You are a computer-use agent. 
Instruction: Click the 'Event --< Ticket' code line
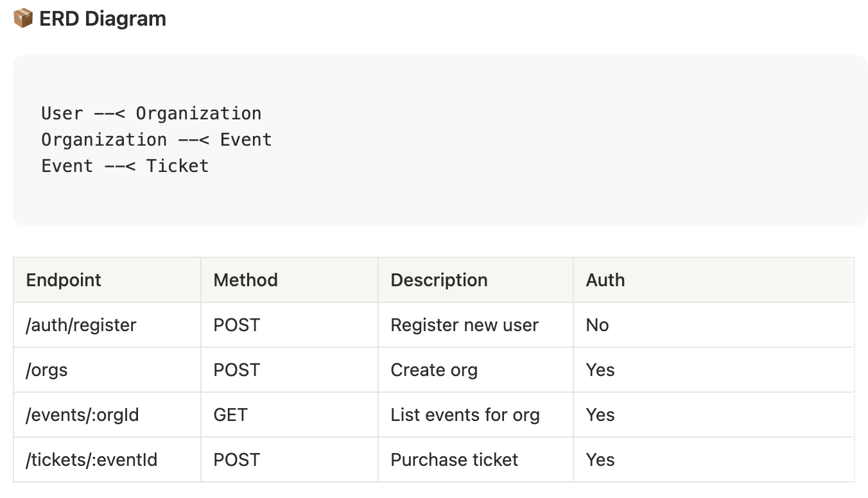coord(125,166)
